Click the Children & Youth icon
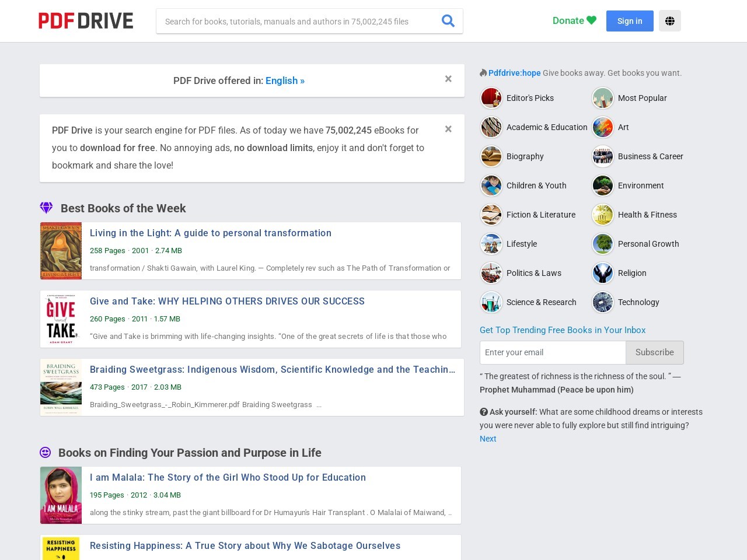 491,185
